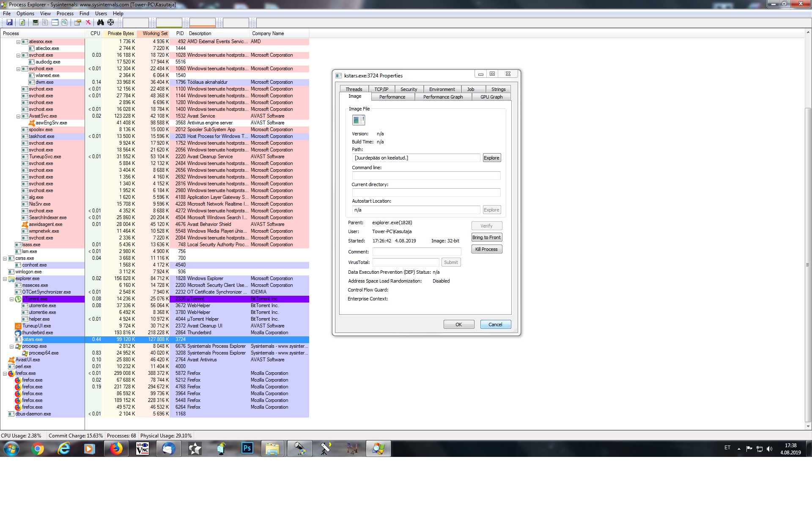The height and width of the screenshot is (506, 812).
Task: Click the volume icon in system tray
Action: [769, 449]
